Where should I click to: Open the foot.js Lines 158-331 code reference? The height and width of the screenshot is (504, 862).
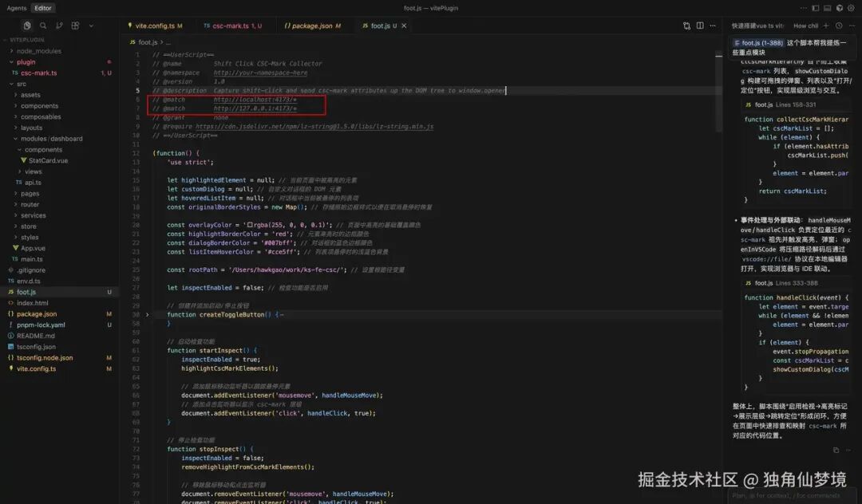click(781, 104)
